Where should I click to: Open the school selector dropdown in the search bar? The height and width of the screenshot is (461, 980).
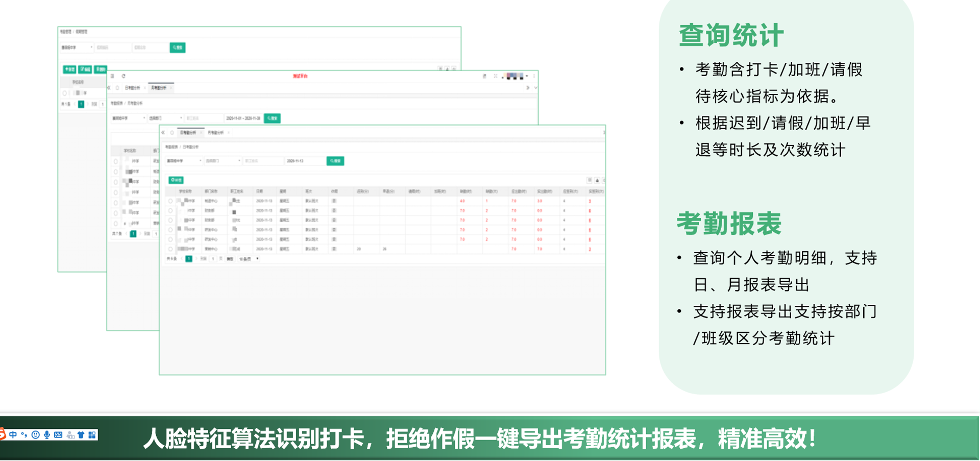(184, 160)
